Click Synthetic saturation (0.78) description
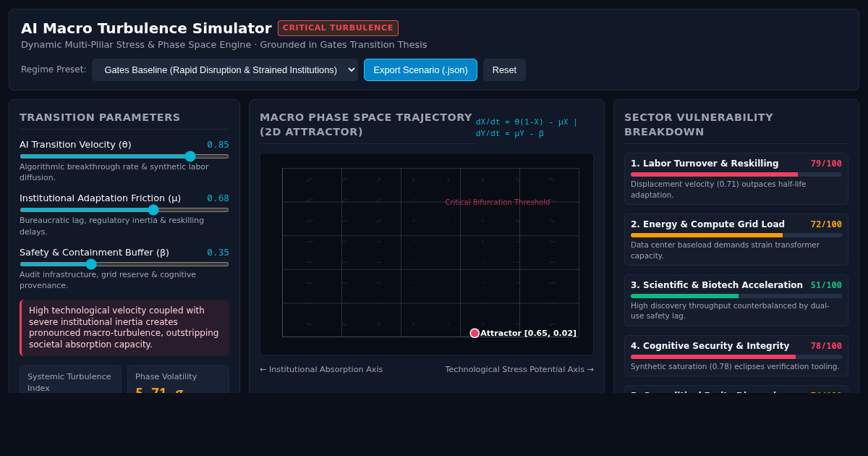868x456 pixels. click(735, 366)
